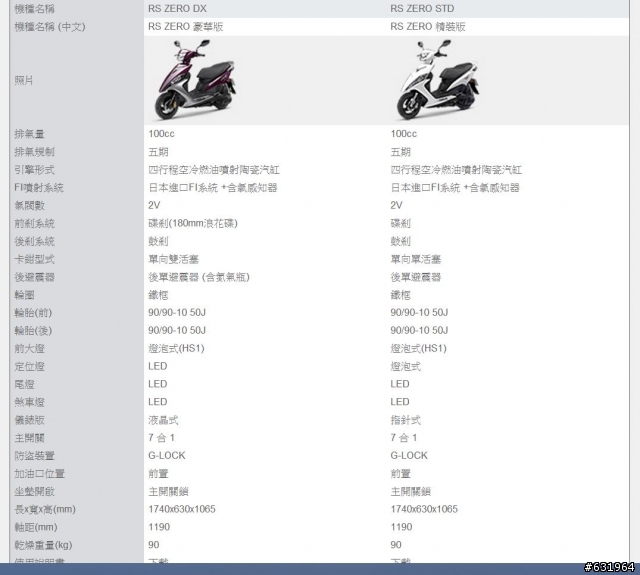Select the DX position light value 'LED'
The width and height of the screenshot is (640, 575).
(158, 366)
